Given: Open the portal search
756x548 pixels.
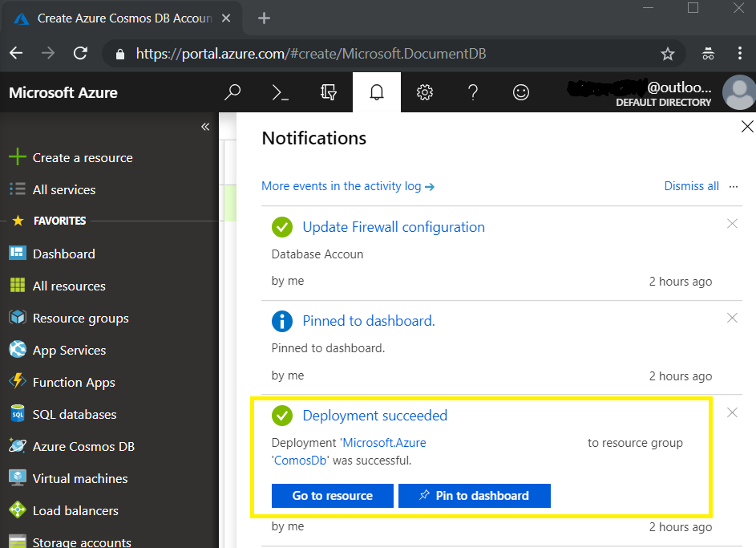Looking at the screenshot, I should [x=232, y=92].
